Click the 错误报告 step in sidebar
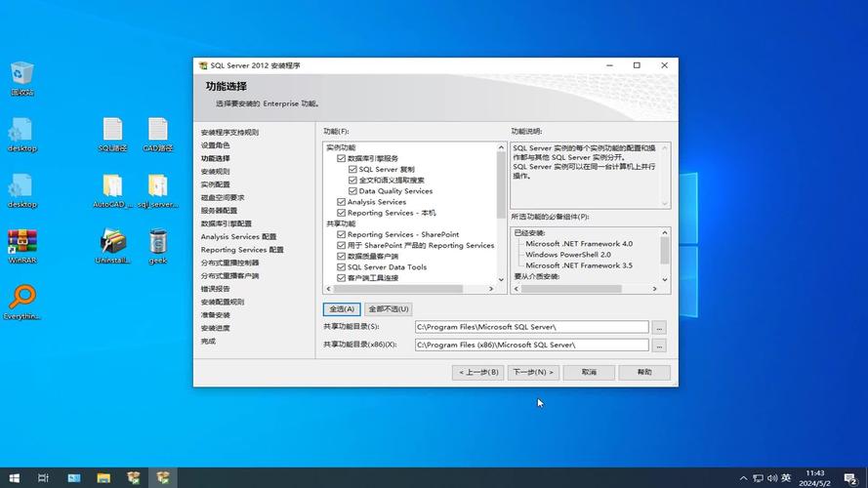 pyautogui.click(x=216, y=289)
